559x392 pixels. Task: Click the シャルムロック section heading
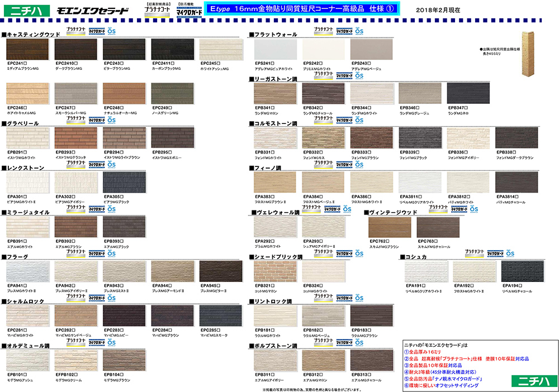click(x=23, y=302)
